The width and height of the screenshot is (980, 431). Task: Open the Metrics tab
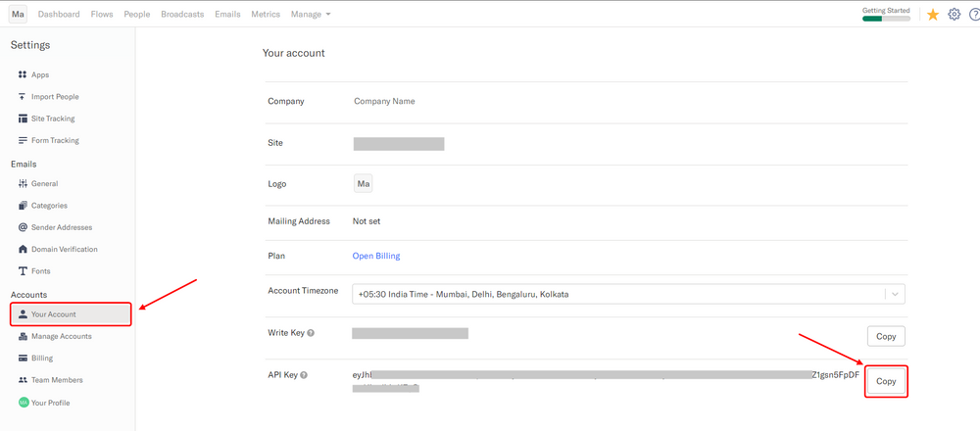pyautogui.click(x=265, y=15)
